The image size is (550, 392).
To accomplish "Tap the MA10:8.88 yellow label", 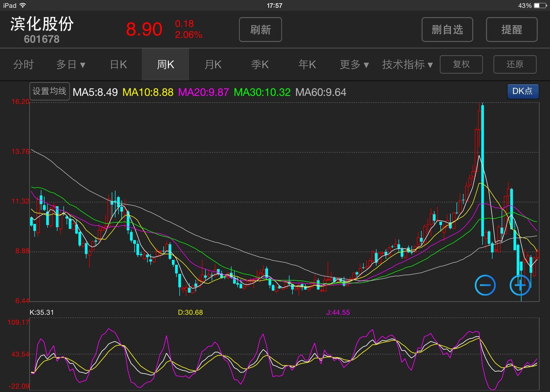I will [148, 92].
